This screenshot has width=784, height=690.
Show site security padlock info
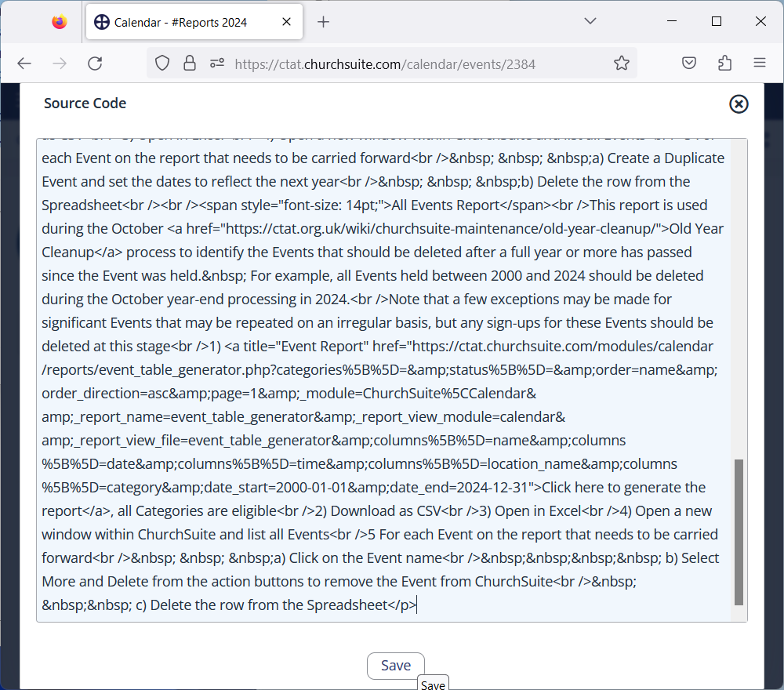[190, 64]
